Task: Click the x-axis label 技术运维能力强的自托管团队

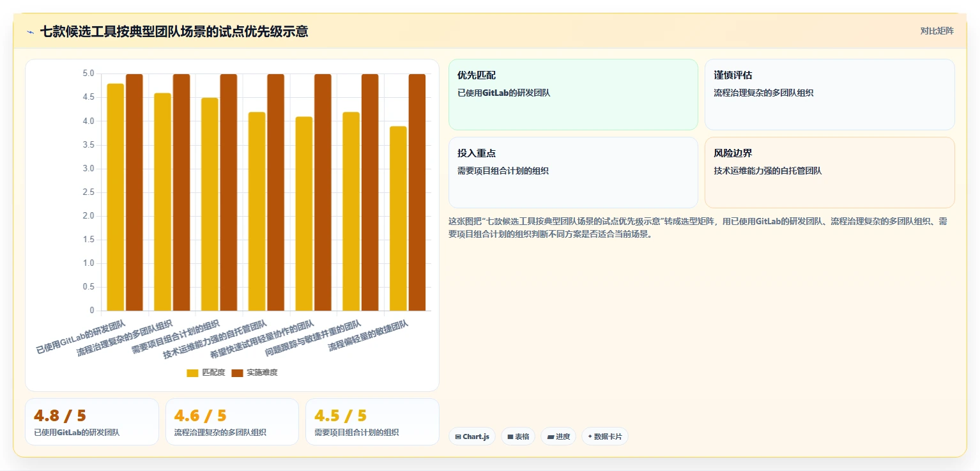Action: 215,338
